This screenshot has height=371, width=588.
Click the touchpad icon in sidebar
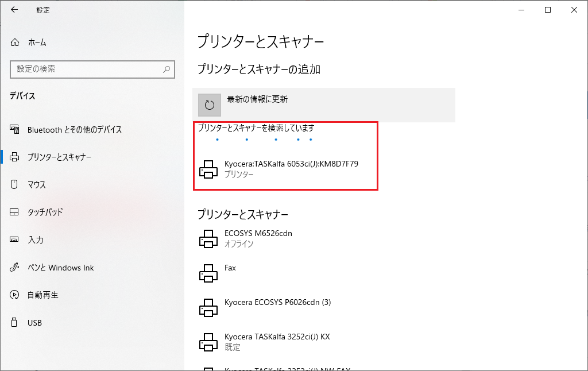pos(15,212)
